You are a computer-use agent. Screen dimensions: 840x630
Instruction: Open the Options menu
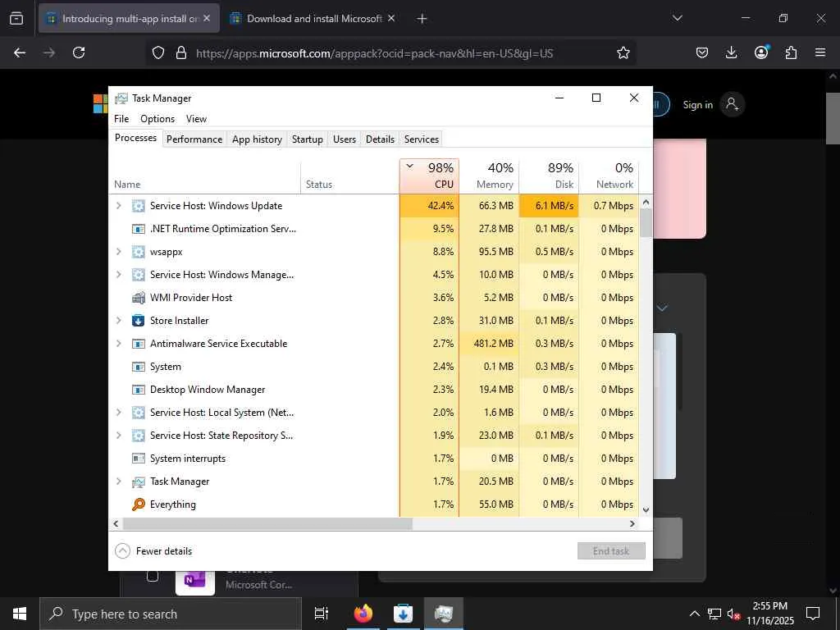coord(157,119)
